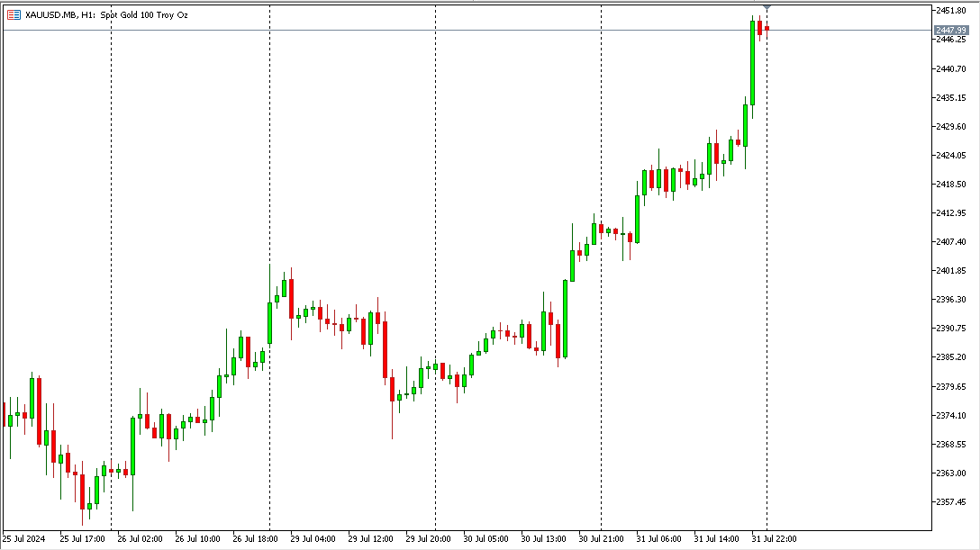The image size is (980, 550).
Task: Click the 2435.15 price axis label
Action: point(950,97)
